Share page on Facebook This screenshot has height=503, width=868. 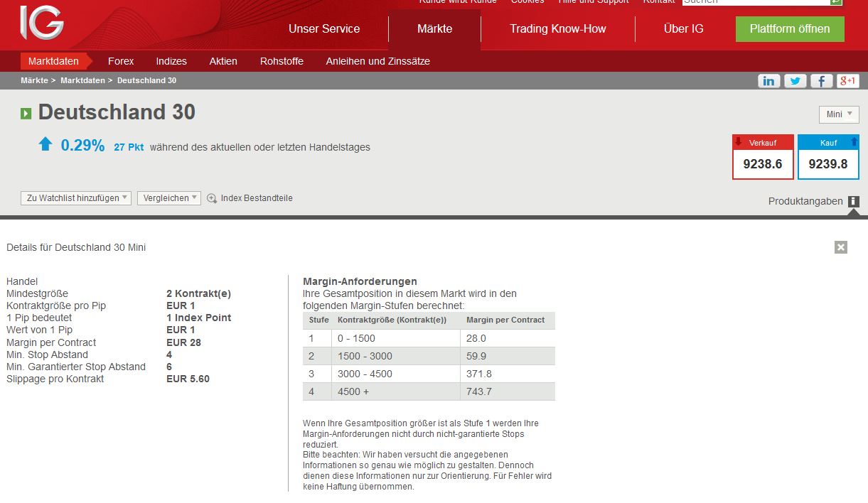(821, 81)
